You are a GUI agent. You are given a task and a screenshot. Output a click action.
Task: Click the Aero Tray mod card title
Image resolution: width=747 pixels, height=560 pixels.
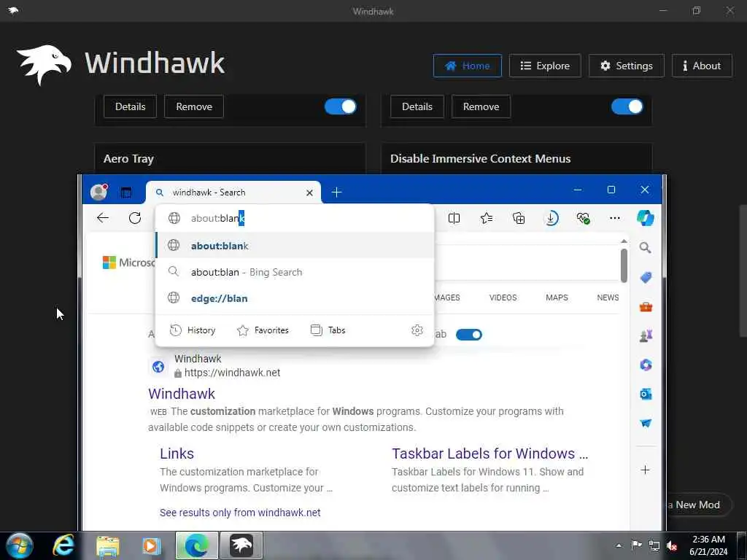point(128,158)
